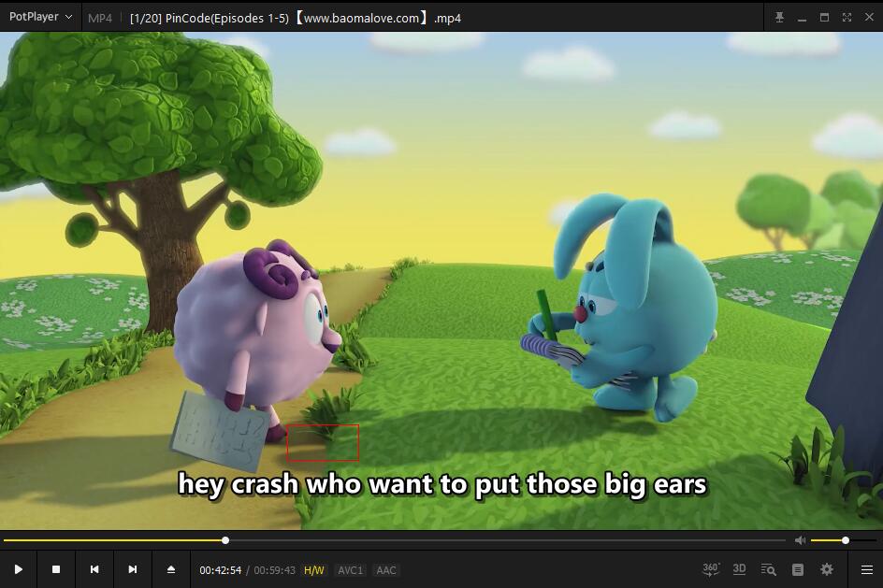Viewport: 883px width, 588px height.
Task: Toggle H/W hardware acceleration
Action: (x=314, y=570)
